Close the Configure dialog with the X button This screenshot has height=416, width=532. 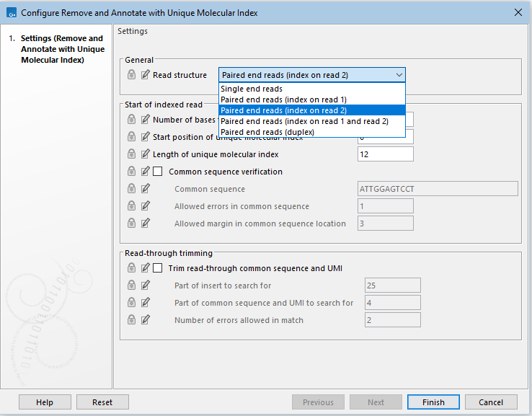[x=518, y=12]
